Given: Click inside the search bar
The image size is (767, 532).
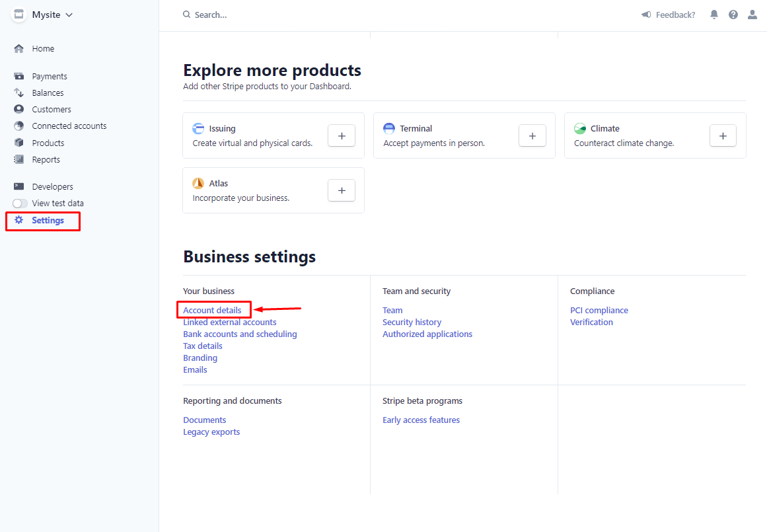Looking at the screenshot, I should tap(218, 14).
